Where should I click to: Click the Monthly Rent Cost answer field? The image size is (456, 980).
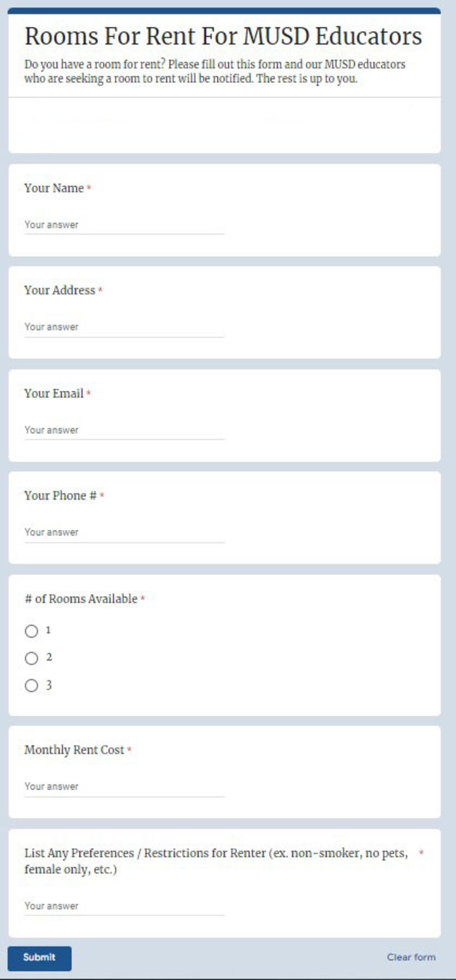pyautogui.click(x=124, y=787)
